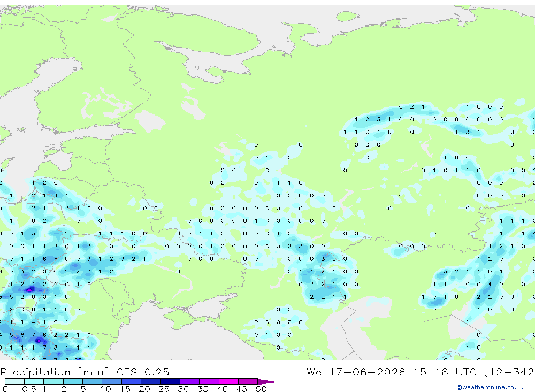Pick the 15–20 mm legend color swatch
The image size is (535, 392).
coord(132,381)
